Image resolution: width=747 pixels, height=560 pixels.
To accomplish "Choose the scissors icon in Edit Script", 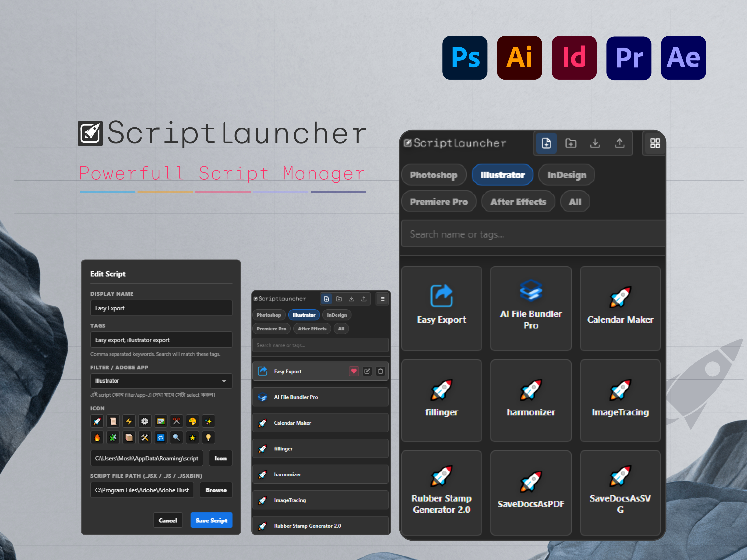I will 177,421.
